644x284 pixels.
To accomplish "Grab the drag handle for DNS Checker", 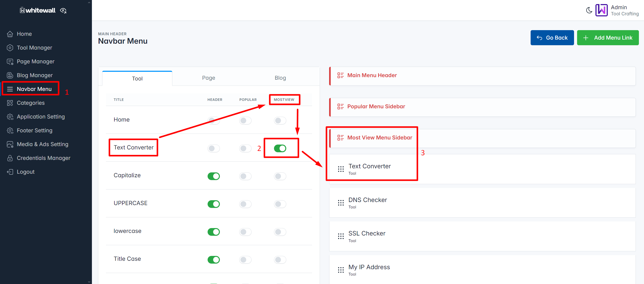I will click(341, 203).
